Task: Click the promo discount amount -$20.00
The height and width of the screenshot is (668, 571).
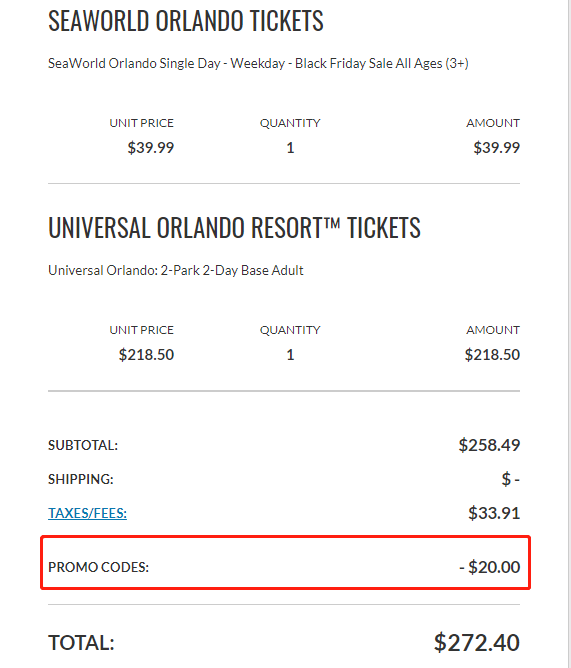Action: [x=490, y=567]
